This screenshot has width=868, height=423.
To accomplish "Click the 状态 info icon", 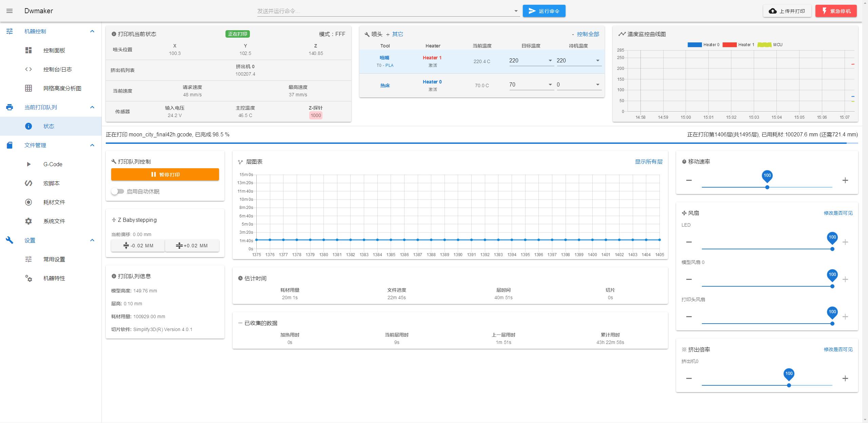I will point(28,126).
